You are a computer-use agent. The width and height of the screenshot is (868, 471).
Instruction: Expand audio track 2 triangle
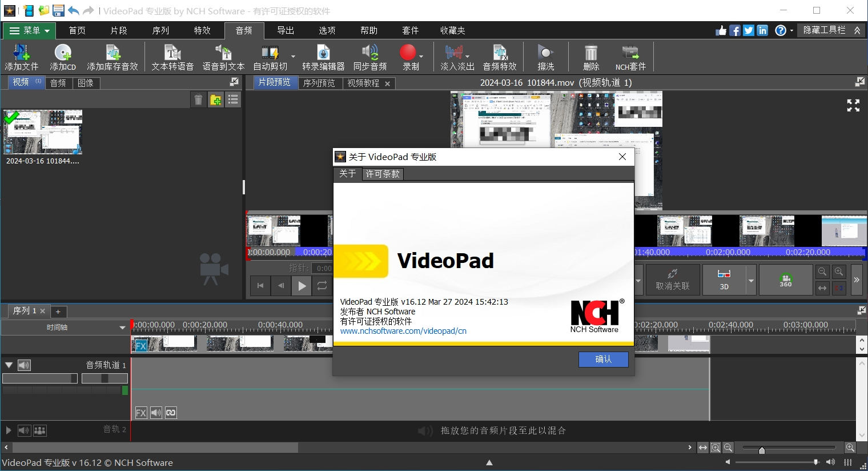coord(9,430)
